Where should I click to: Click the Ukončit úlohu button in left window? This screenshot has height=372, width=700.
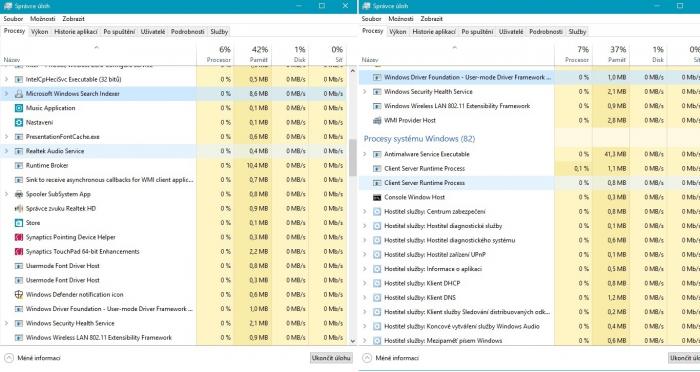click(x=331, y=358)
